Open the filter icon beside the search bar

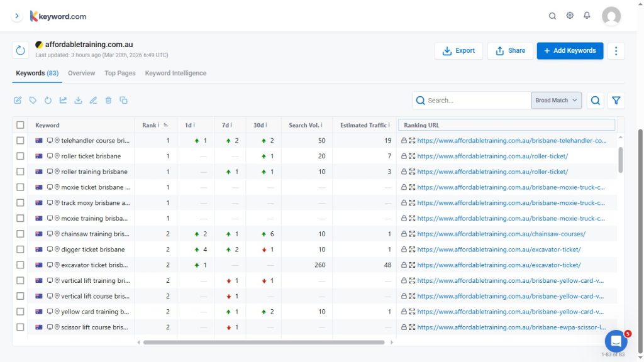point(616,100)
